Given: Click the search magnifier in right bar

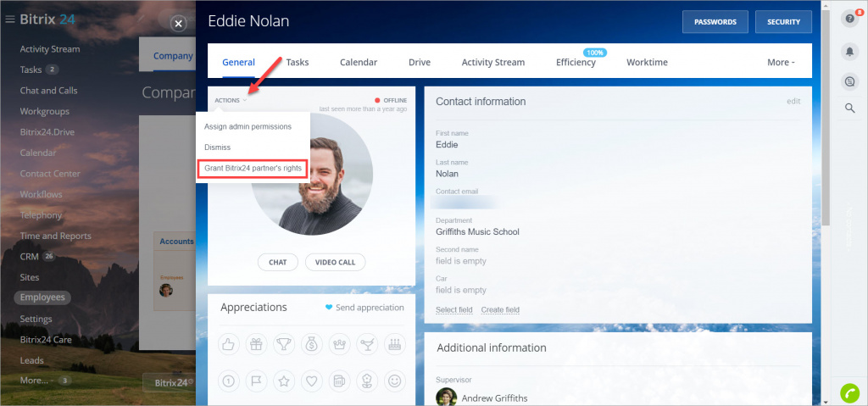Looking at the screenshot, I should coord(849,108).
